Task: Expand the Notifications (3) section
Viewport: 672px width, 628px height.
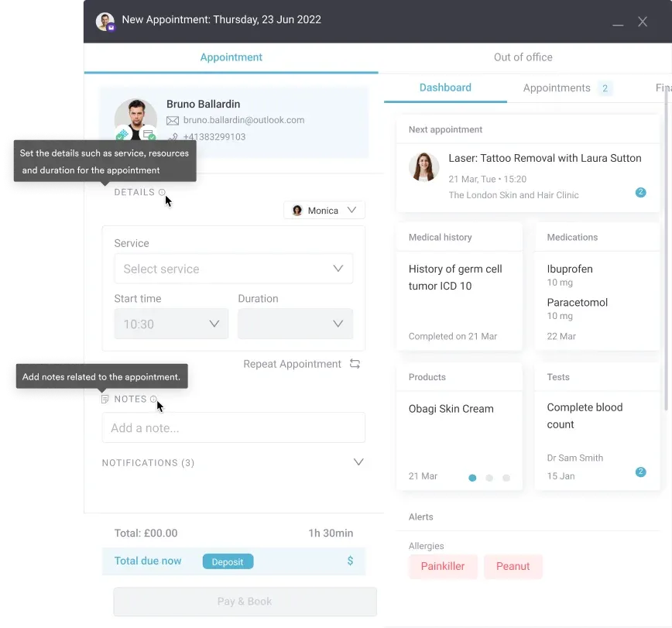Action: click(x=358, y=462)
